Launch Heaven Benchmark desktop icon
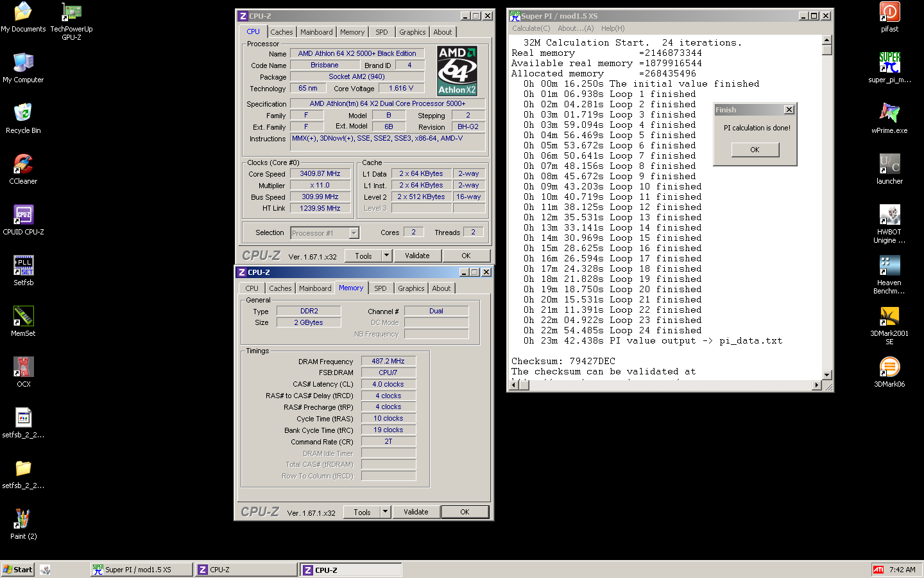Screen dimensions: 924x578 889,275
